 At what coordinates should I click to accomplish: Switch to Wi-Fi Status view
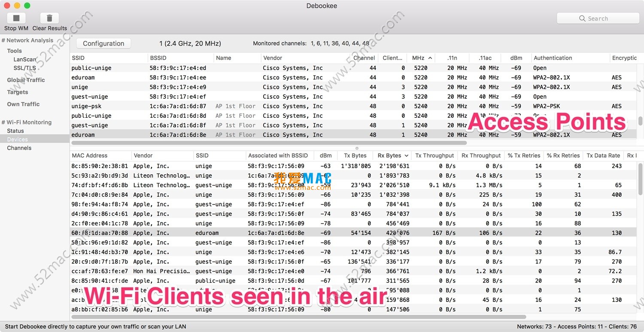click(x=15, y=131)
